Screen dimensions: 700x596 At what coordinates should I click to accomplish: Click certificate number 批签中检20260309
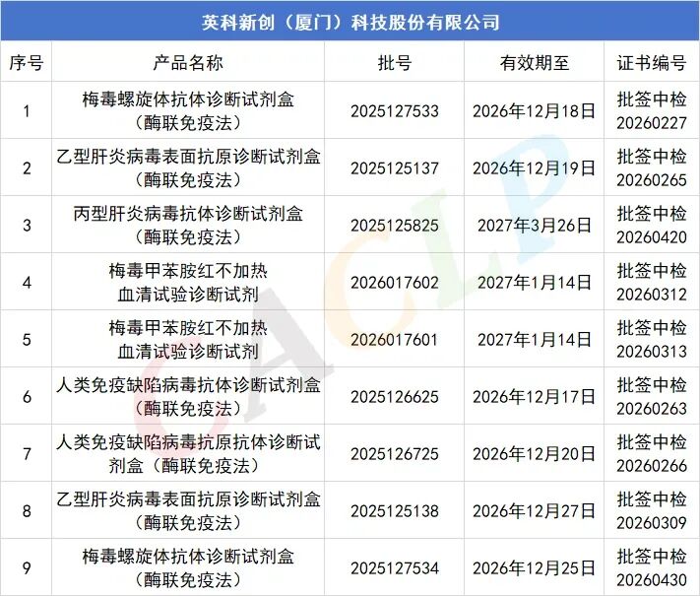[652, 511]
